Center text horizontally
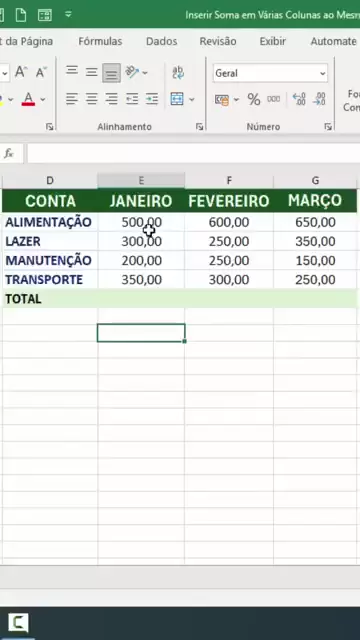Viewport: 360px width, 640px height. tap(91, 99)
